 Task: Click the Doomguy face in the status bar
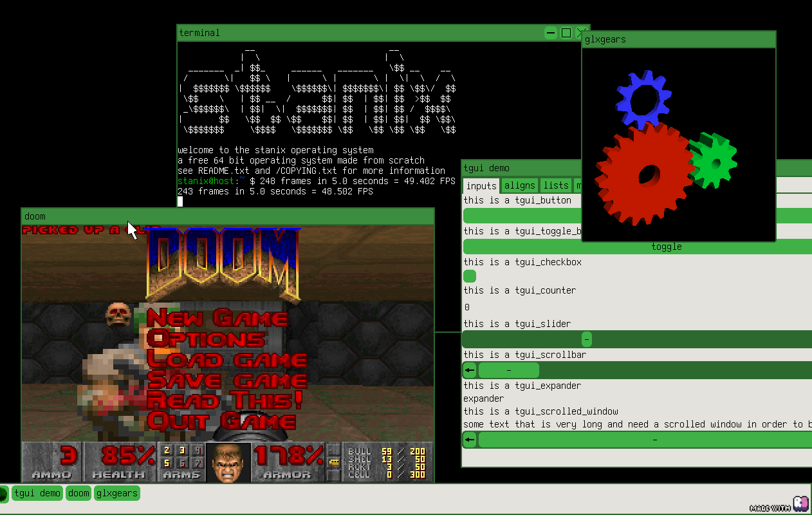pyautogui.click(x=228, y=462)
